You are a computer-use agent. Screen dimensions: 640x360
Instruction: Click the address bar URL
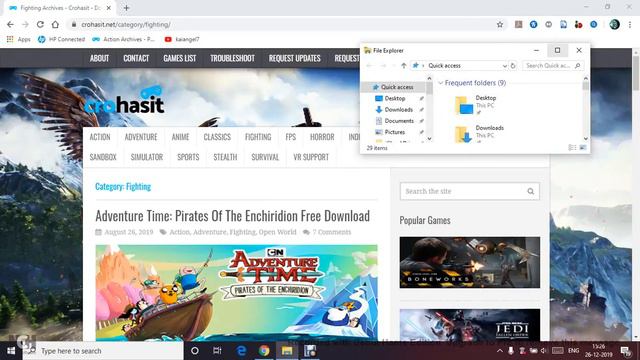point(126,24)
